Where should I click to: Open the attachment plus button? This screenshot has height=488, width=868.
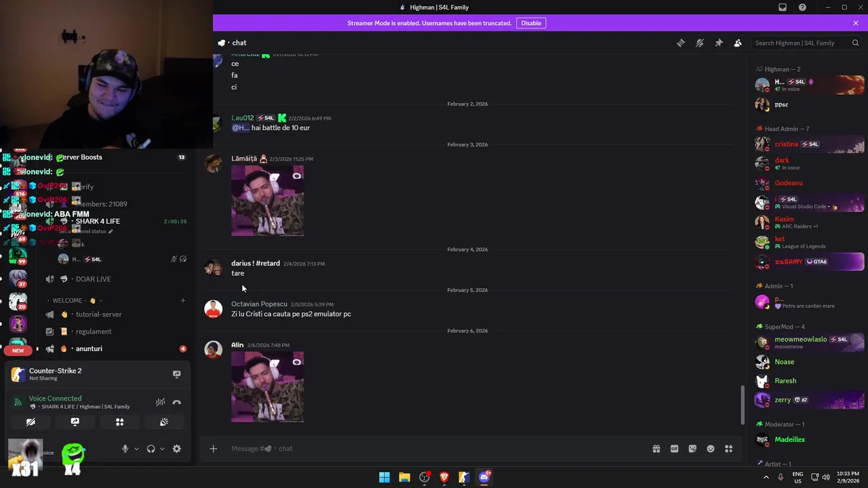[x=213, y=449]
